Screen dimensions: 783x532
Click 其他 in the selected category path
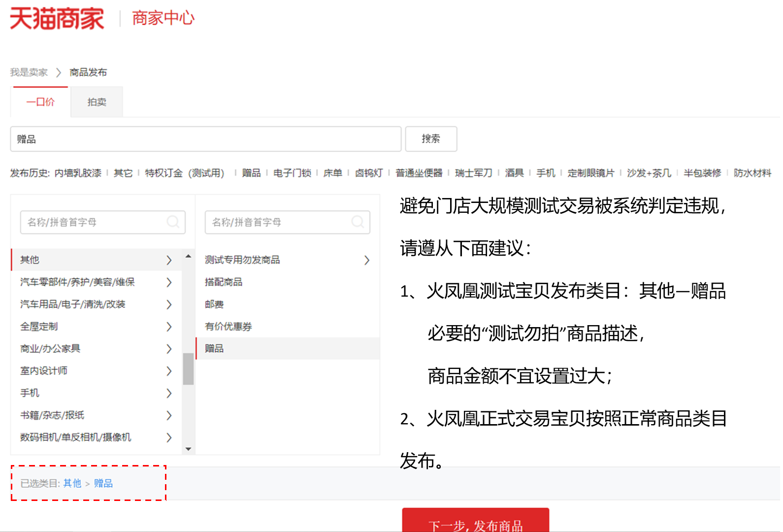[x=72, y=483]
